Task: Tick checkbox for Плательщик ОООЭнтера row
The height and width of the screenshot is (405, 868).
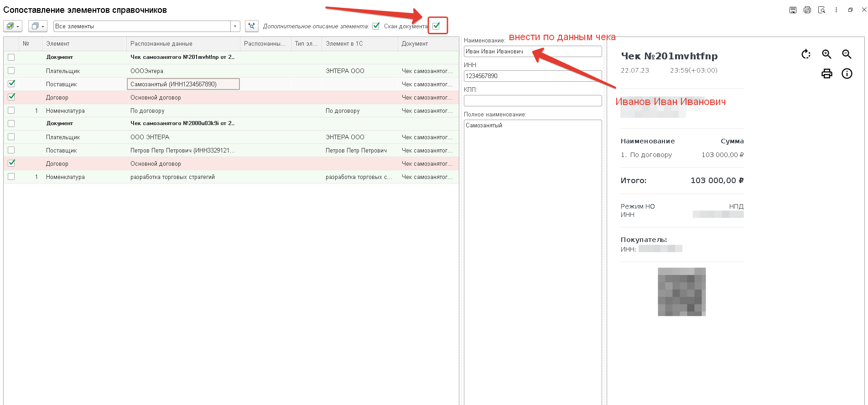Action: pos(11,71)
